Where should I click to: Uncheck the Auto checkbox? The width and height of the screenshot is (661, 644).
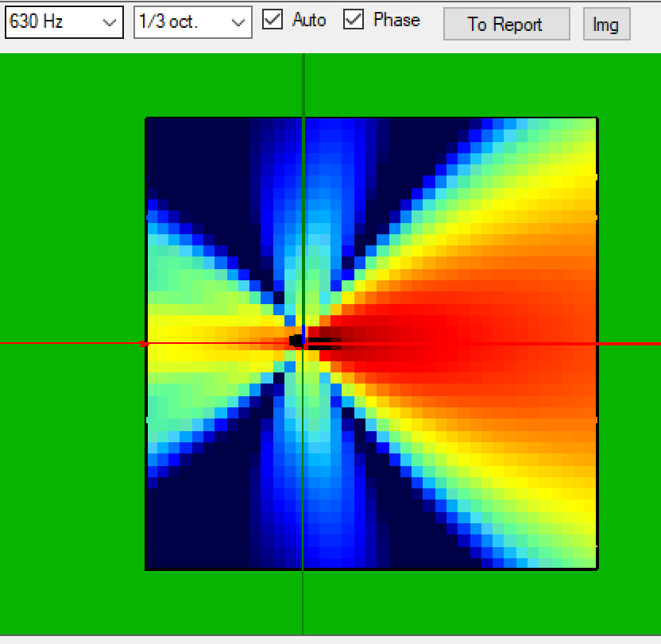click(x=271, y=20)
